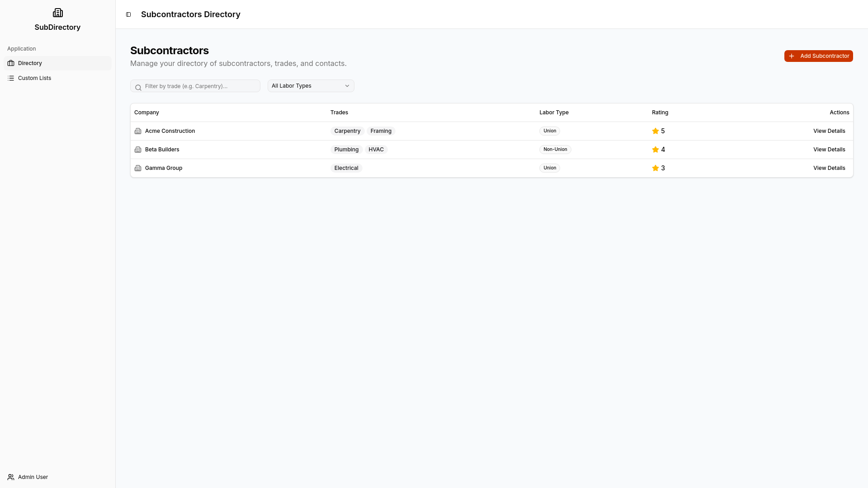
Task: Click the Gamma Group building icon
Action: click(x=138, y=168)
